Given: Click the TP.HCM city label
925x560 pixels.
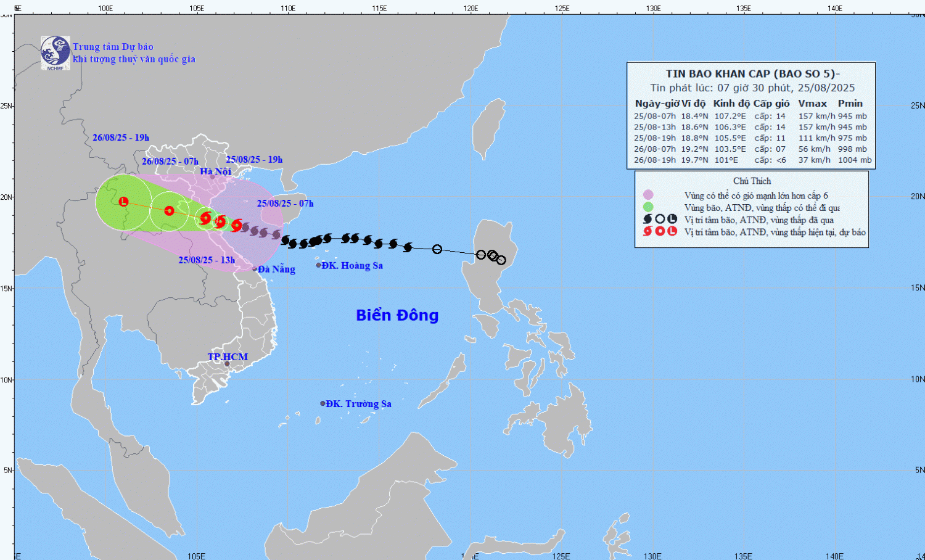Looking at the screenshot, I should tap(228, 357).
